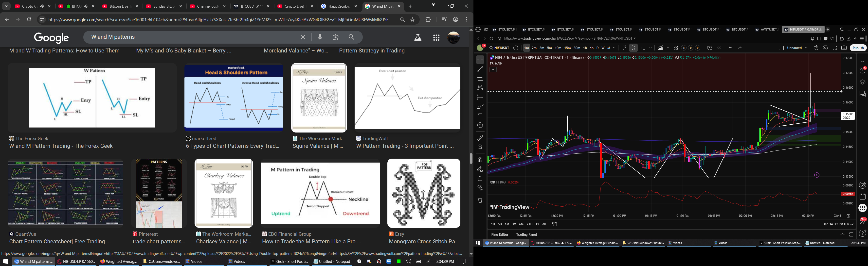
Task: Start bar replay with rewind icon
Action: (719, 48)
